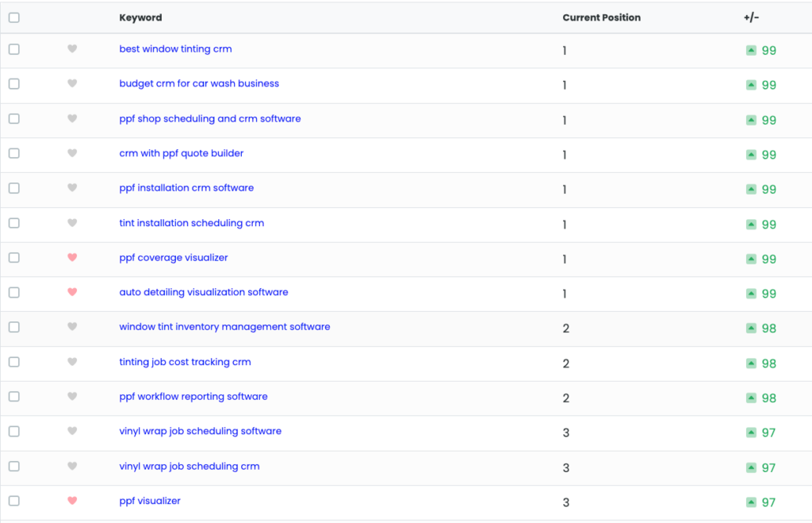Open 'vinyl wrap job scheduling crm' link

(190, 466)
